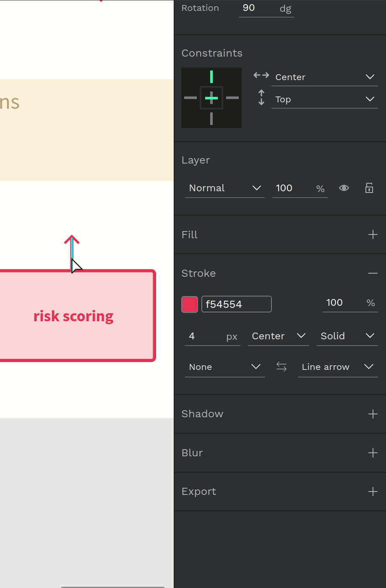Open the Solid stroke style dropdown
The image size is (386, 588).
coord(347,336)
